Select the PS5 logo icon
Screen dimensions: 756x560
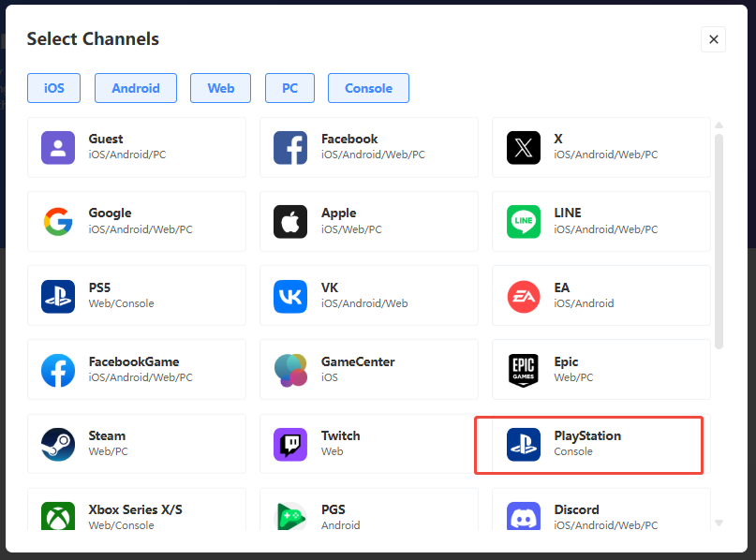(x=58, y=296)
